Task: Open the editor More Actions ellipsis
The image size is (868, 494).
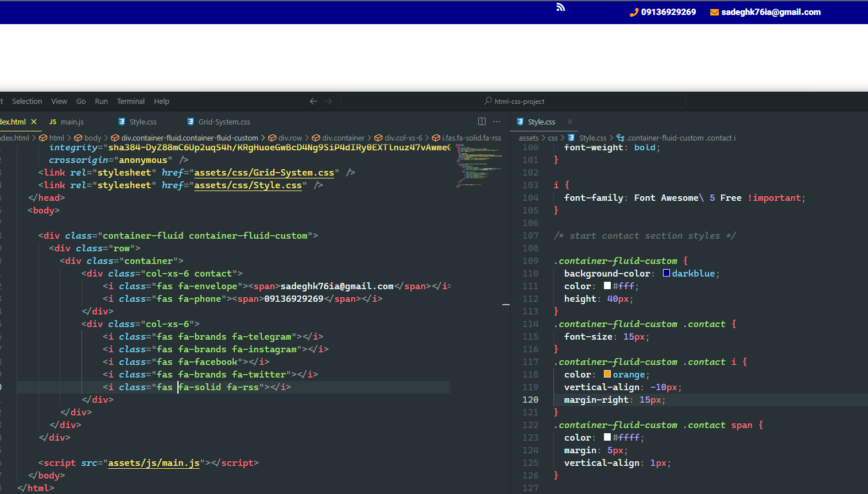Action: click(497, 122)
